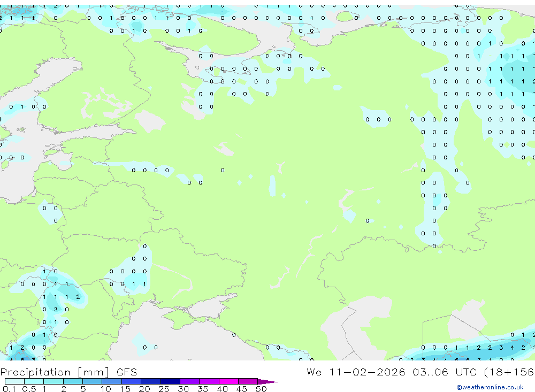The height and width of the screenshot is (392, 535).
Task: Click the legend label '0.1'
Action: (9, 389)
